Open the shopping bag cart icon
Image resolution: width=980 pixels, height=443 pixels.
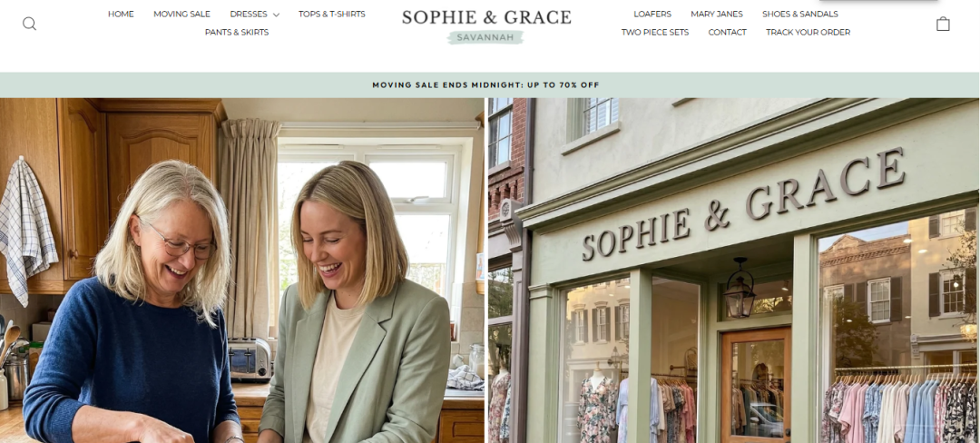coord(943,24)
